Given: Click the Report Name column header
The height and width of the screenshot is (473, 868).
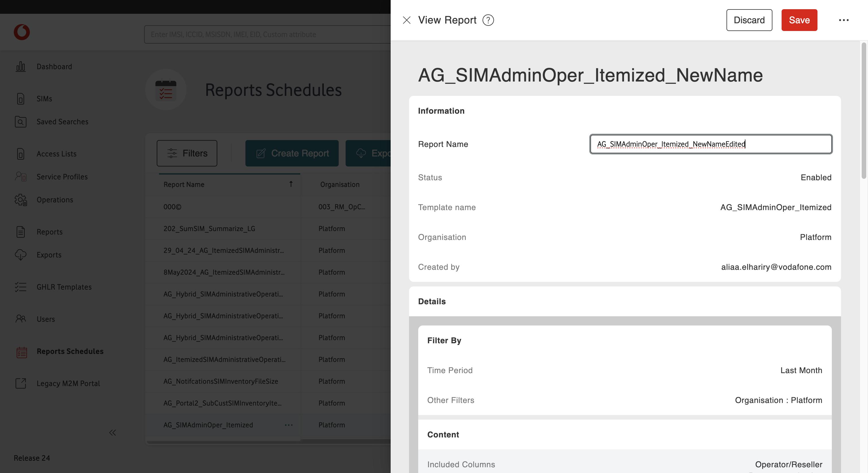Looking at the screenshot, I should coord(184,184).
